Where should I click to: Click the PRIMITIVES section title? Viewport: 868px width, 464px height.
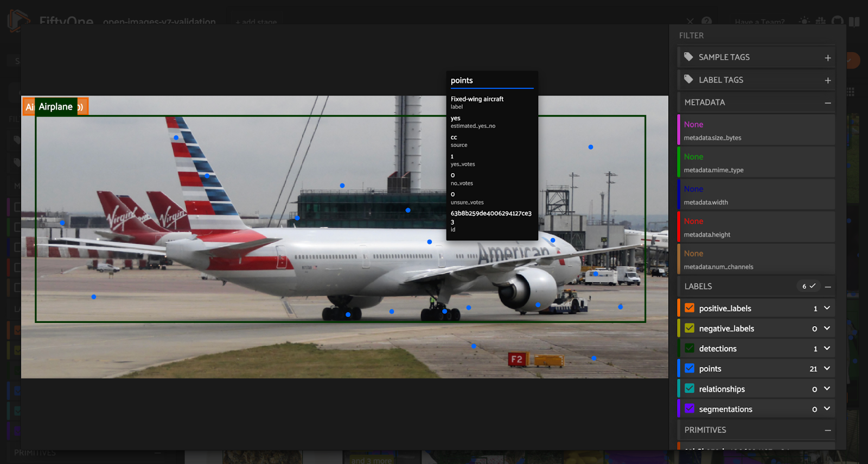point(705,430)
